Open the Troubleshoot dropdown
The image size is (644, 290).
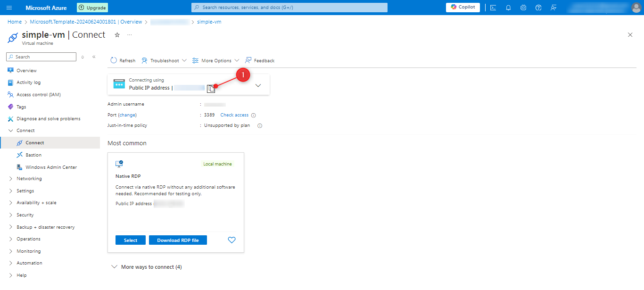click(x=164, y=60)
